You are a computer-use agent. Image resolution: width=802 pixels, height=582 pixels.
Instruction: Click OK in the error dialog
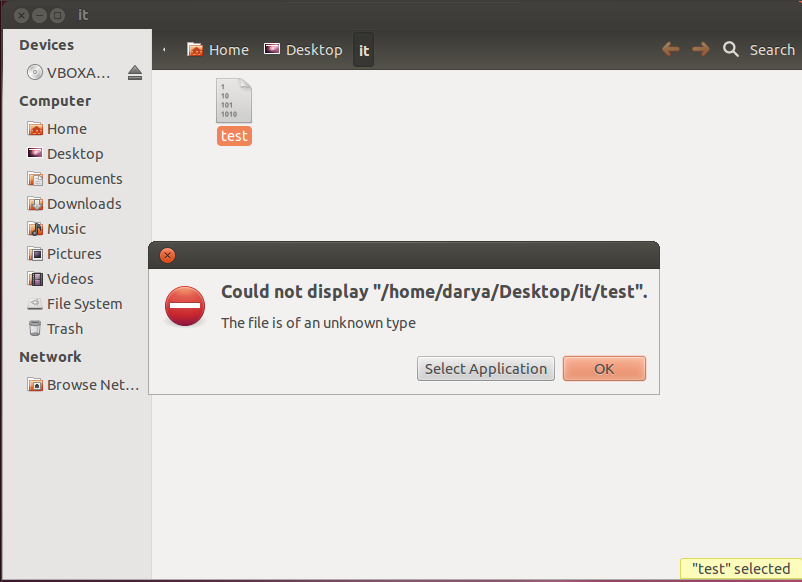click(x=604, y=369)
